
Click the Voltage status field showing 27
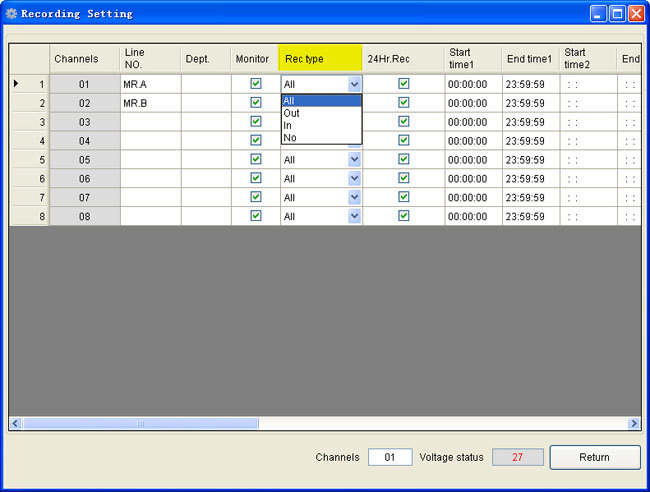518,457
